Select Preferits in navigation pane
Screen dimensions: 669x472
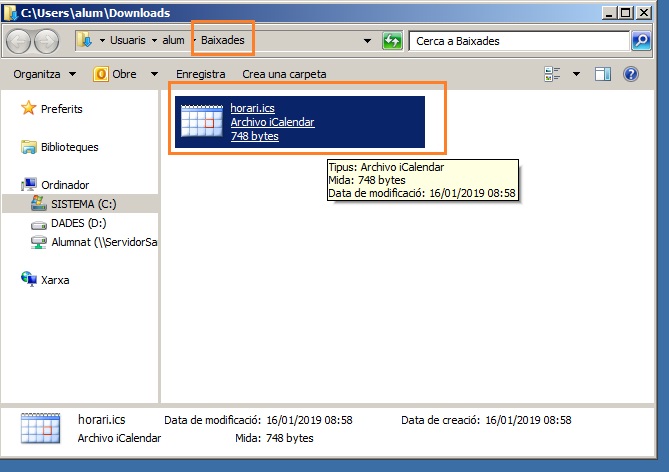click(x=61, y=109)
